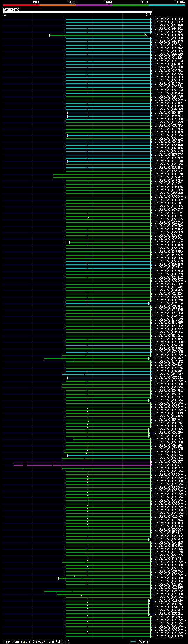Select the UniRef100_Q9AYP4 label
This screenshot has height=644, width=188.
coord(169,93)
